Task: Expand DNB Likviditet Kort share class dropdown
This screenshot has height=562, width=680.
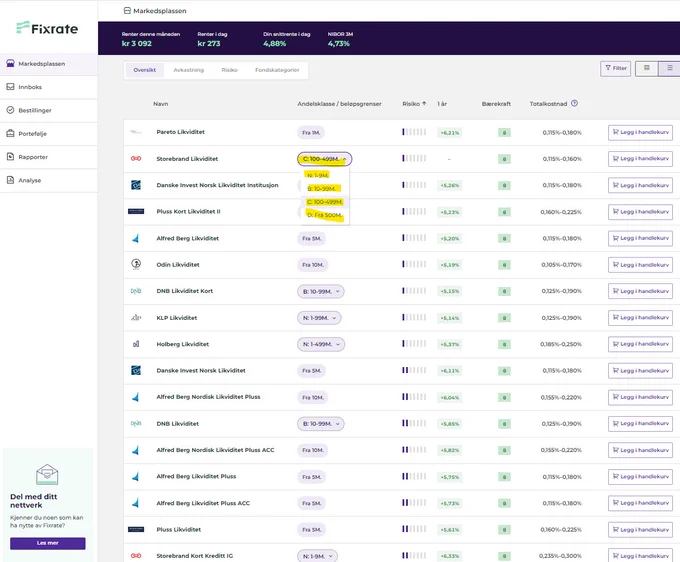Action: [320, 291]
